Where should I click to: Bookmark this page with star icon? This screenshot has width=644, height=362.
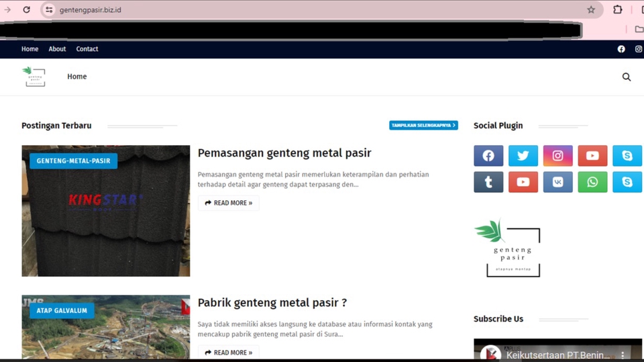[590, 9]
